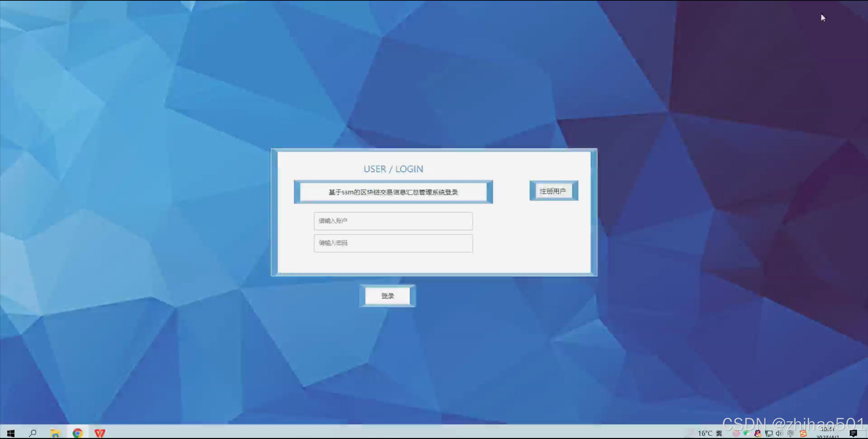Open the QQ penguin tray icon

pyautogui.click(x=757, y=433)
